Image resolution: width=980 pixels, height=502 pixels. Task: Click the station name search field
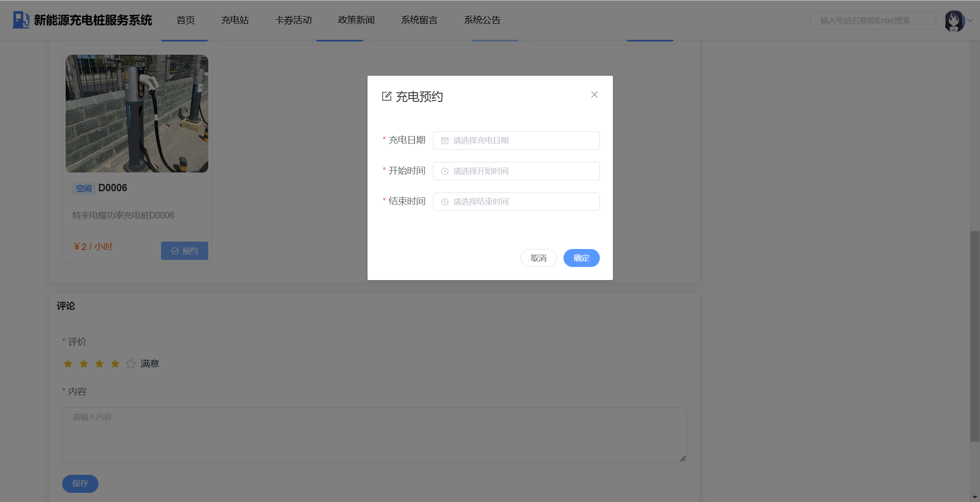(x=872, y=21)
